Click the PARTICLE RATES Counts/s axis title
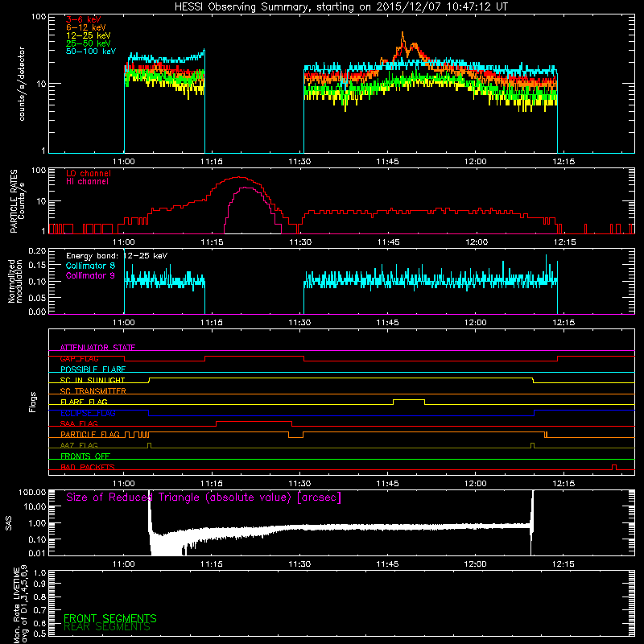 17,201
